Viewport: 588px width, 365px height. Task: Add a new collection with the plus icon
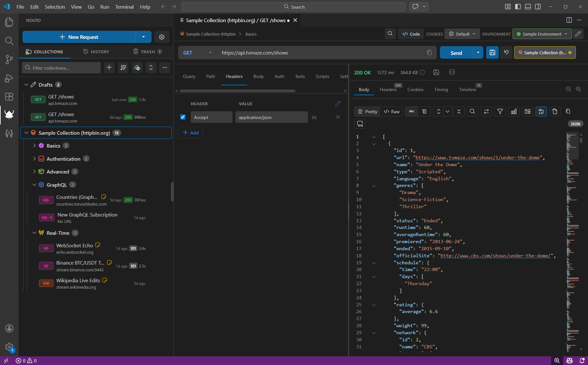tap(109, 67)
